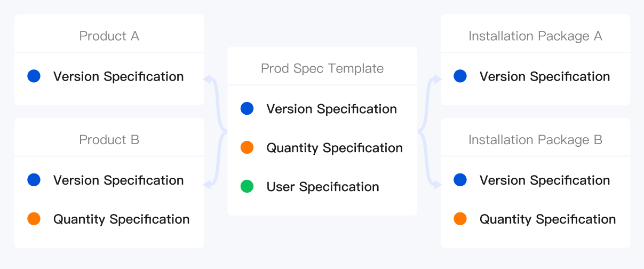Click the arrow pointing to Installation Package B
The image size is (644, 269).
coord(437,185)
